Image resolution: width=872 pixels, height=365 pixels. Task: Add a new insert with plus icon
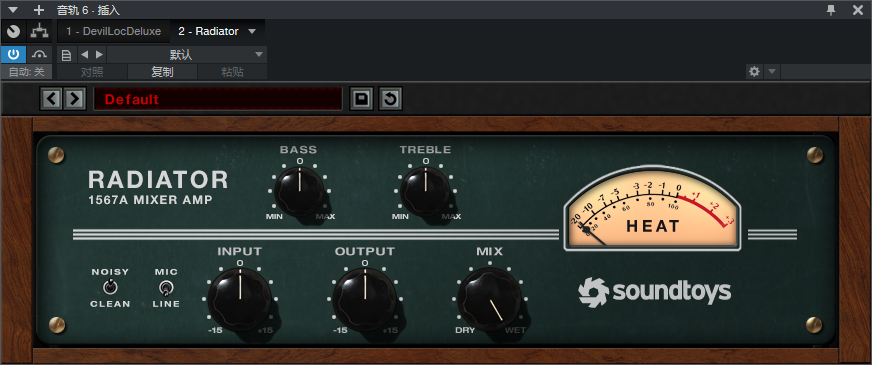(38, 10)
